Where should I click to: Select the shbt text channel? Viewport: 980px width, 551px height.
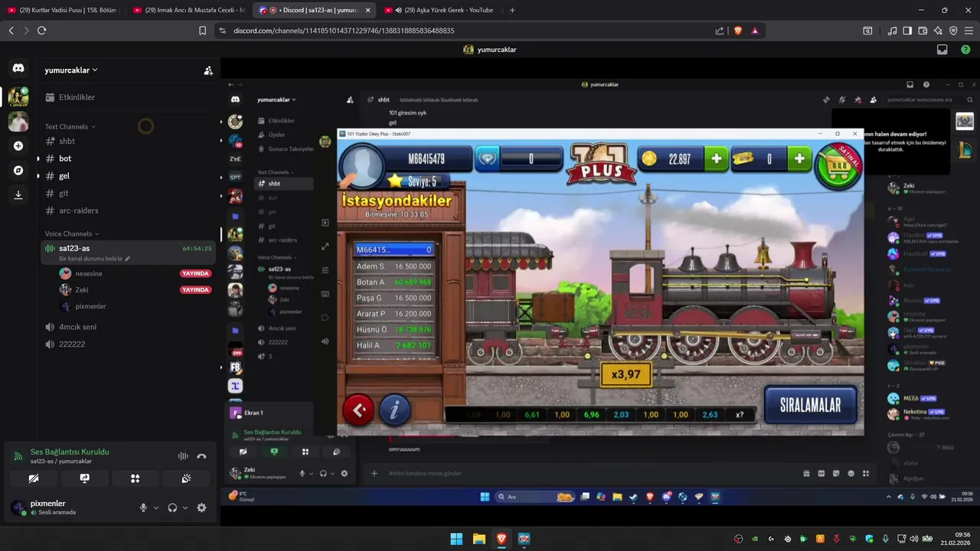pyautogui.click(x=127, y=142)
